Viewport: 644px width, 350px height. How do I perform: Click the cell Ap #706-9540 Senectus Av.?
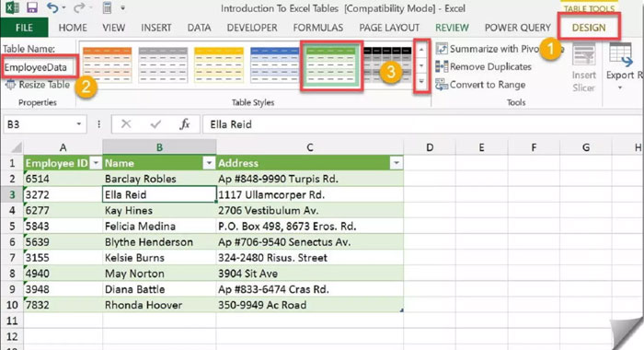click(310, 242)
